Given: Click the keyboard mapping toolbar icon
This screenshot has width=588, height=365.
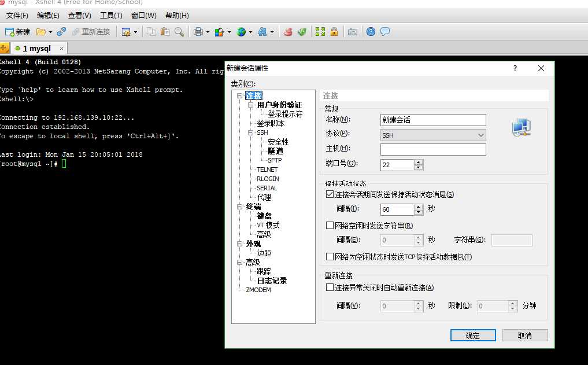Looking at the screenshot, I should [353, 32].
